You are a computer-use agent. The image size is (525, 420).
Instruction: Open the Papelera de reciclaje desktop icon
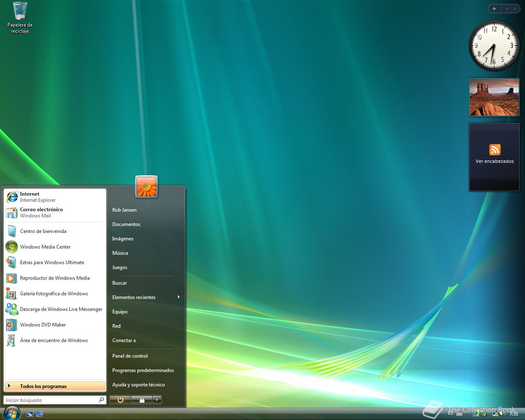(20, 18)
